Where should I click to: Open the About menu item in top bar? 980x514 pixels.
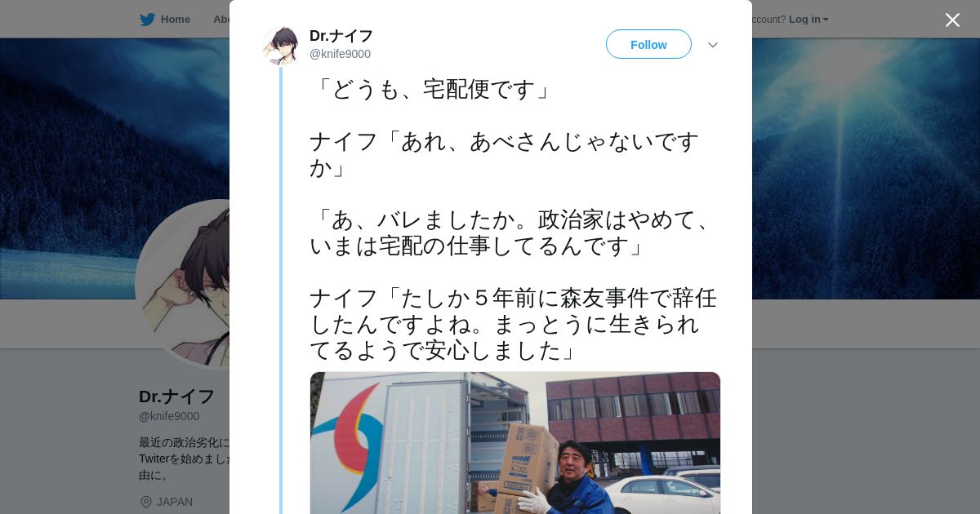(220, 19)
